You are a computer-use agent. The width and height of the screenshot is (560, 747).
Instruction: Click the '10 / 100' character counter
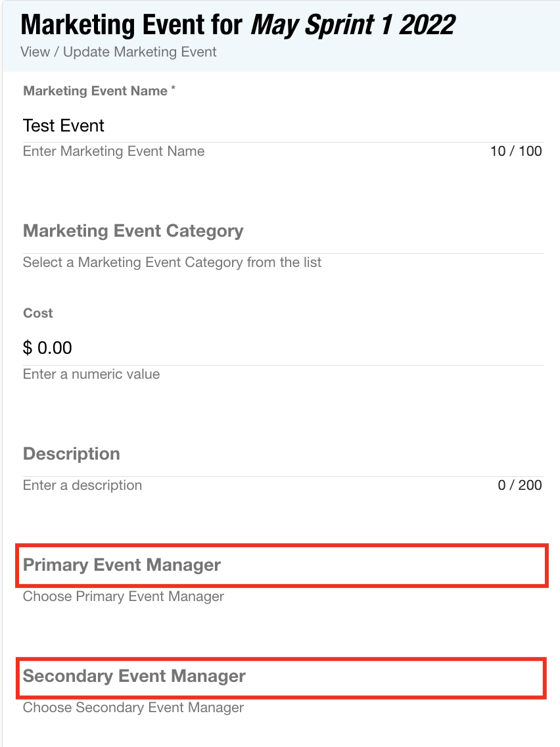point(516,151)
